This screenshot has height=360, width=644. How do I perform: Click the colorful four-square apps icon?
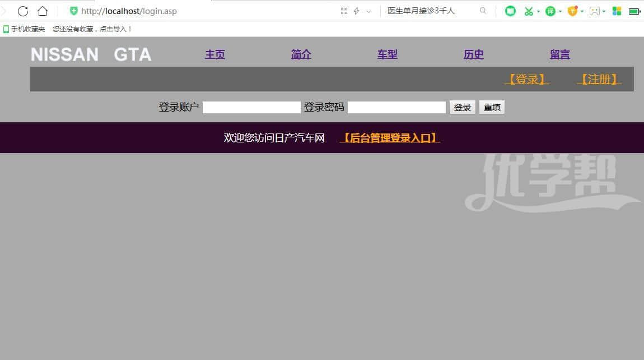pyautogui.click(x=617, y=11)
